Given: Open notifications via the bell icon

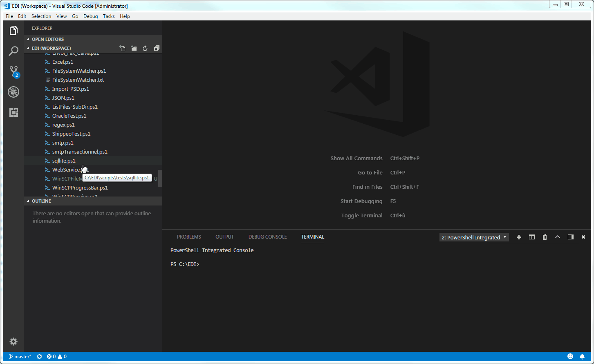Looking at the screenshot, I should point(583,356).
